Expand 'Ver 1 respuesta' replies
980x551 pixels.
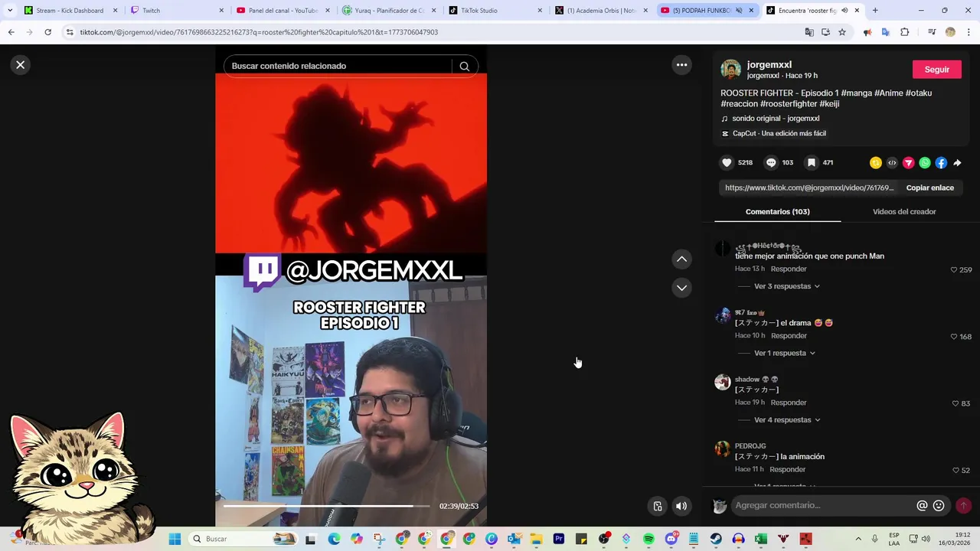[785, 354]
